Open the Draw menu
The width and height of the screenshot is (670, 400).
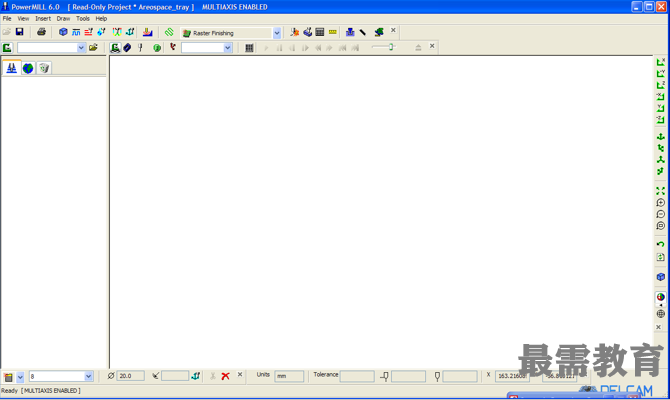[x=63, y=18]
